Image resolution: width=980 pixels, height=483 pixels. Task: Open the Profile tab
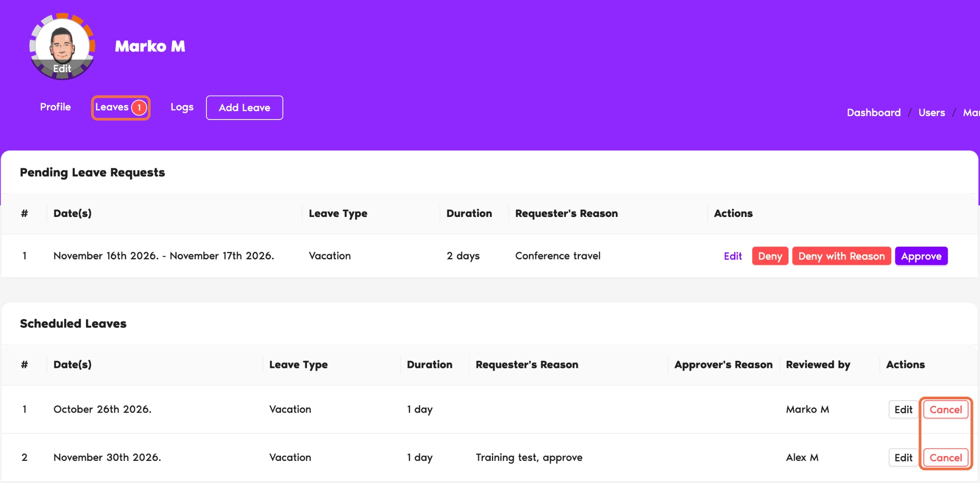coord(55,107)
